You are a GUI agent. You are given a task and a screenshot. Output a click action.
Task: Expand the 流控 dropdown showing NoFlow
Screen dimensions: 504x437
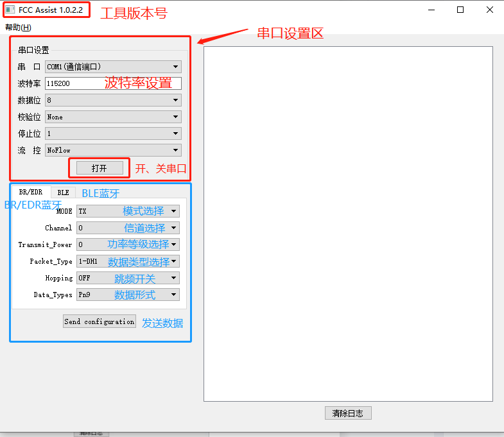tap(113, 150)
